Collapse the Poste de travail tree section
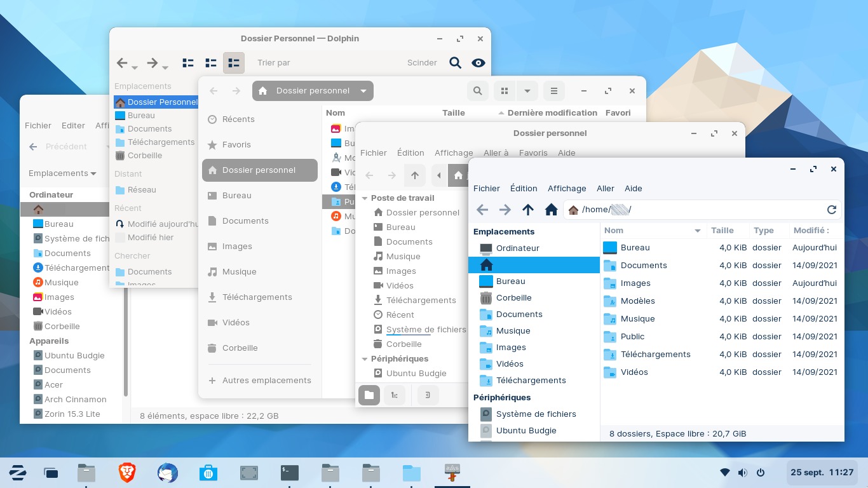 [x=365, y=198]
